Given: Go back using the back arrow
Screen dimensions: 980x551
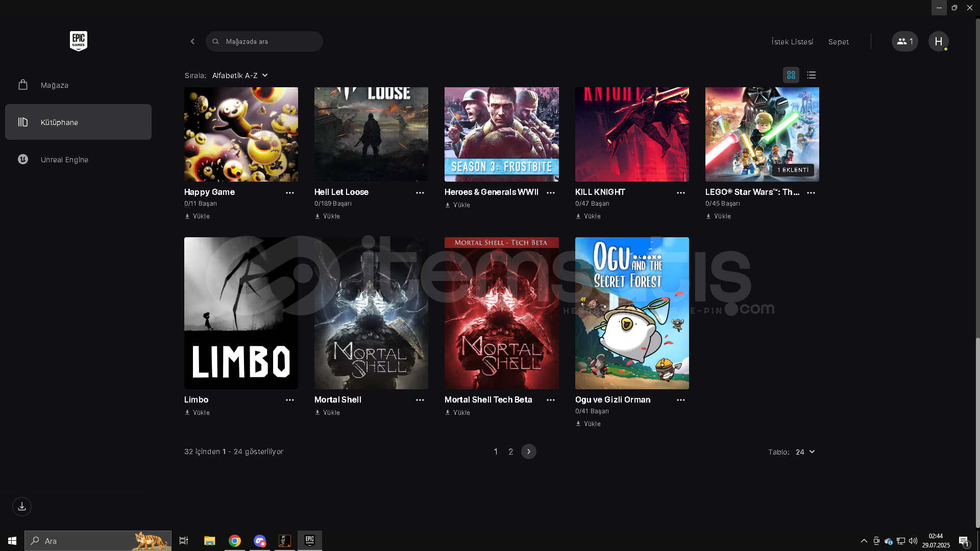Looking at the screenshot, I should [x=192, y=41].
